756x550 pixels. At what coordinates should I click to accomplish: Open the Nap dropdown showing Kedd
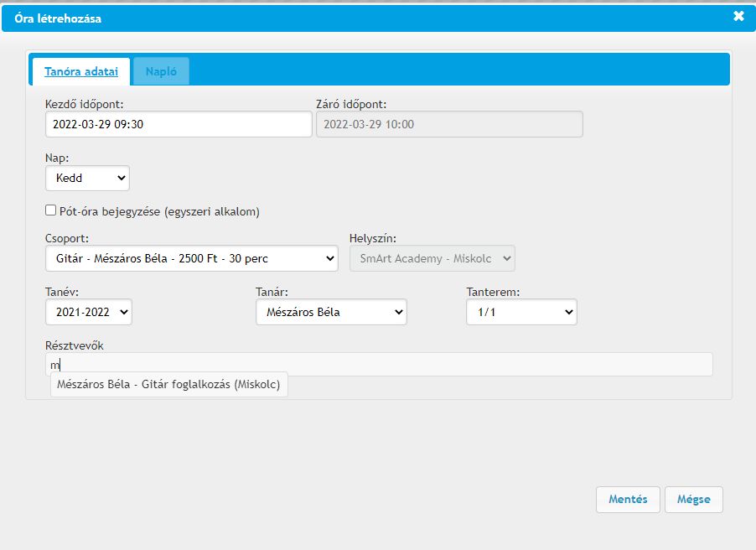tap(87, 178)
